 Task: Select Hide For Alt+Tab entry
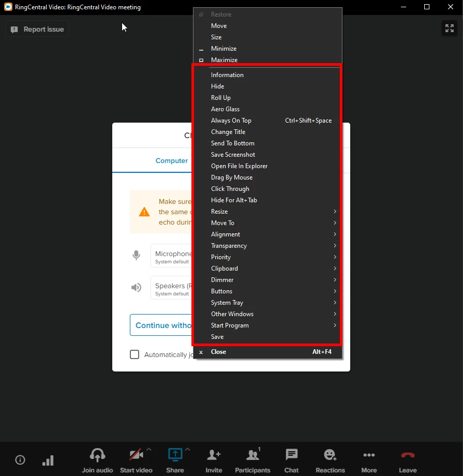268,200
